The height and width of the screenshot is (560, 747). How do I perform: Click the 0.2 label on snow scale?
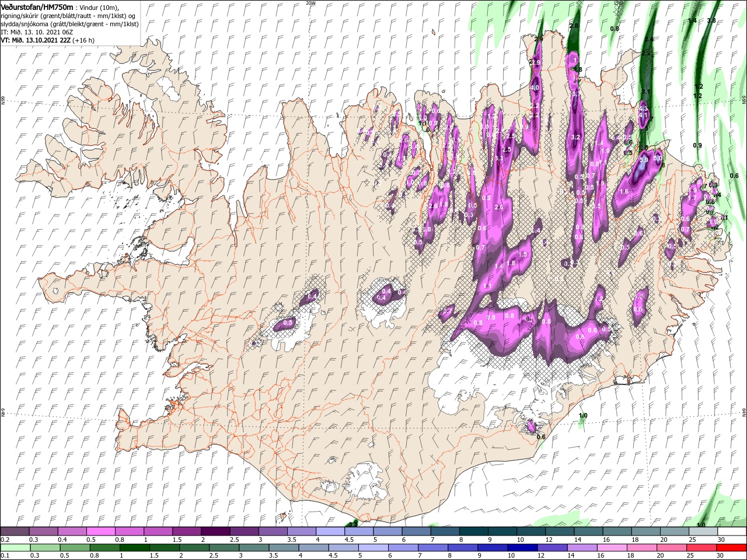point(5,540)
